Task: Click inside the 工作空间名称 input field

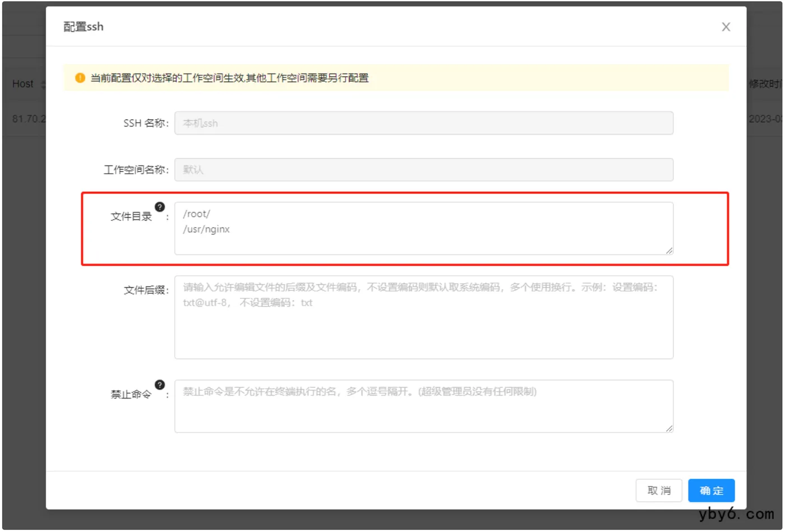Action: [423, 169]
